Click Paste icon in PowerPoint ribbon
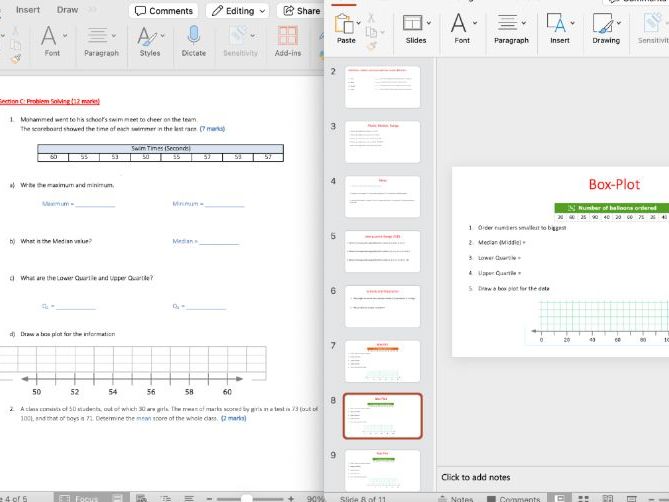The height and width of the screenshot is (502, 669). click(344, 23)
